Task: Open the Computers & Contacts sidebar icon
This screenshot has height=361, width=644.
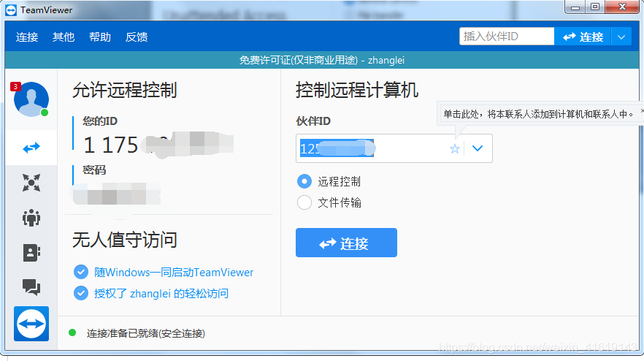Action: pyautogui.click(x=31, y=252)
